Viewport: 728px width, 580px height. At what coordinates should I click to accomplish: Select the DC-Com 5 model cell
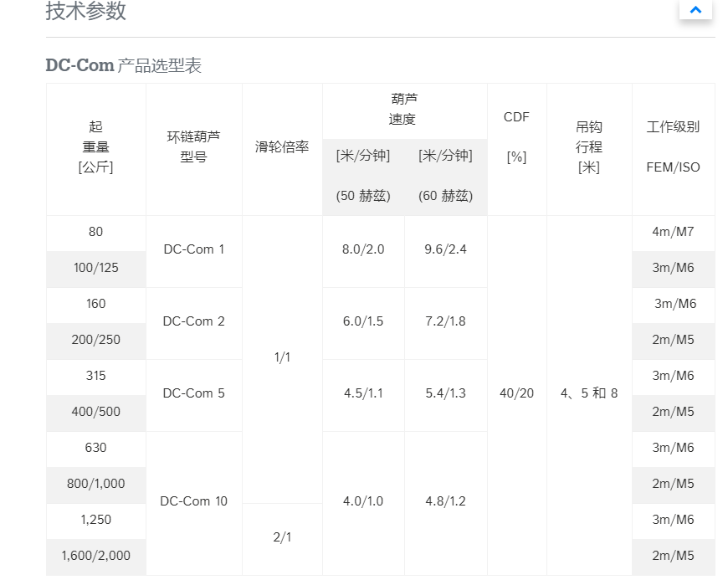(x=193, y=393)
